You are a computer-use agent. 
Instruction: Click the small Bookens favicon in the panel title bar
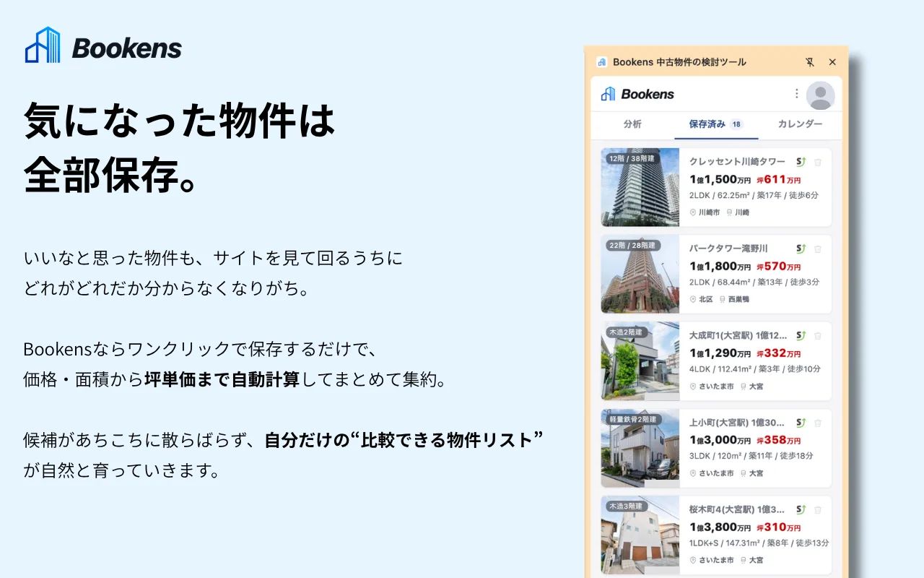tap(602, 62)
